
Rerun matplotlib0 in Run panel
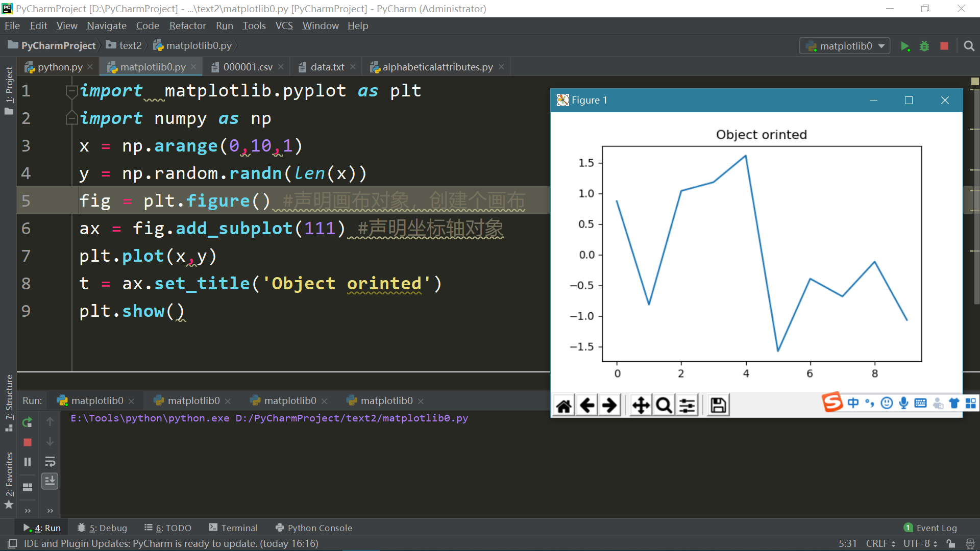pos(28,422)
